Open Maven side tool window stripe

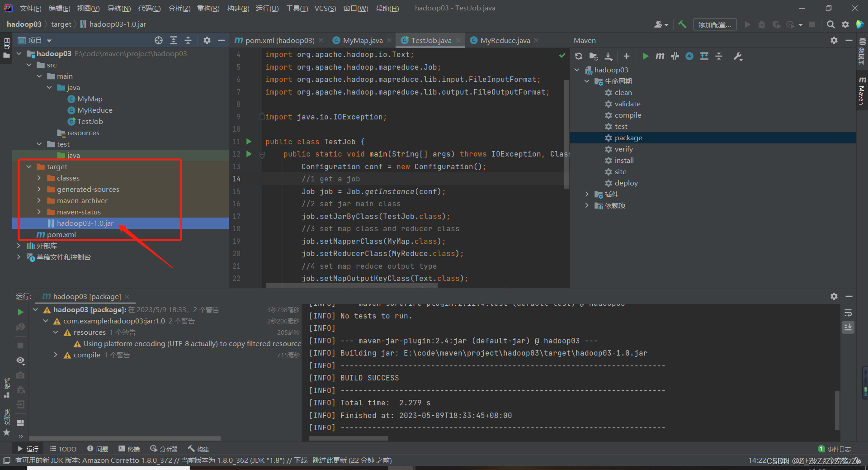[x=862, y=90]
